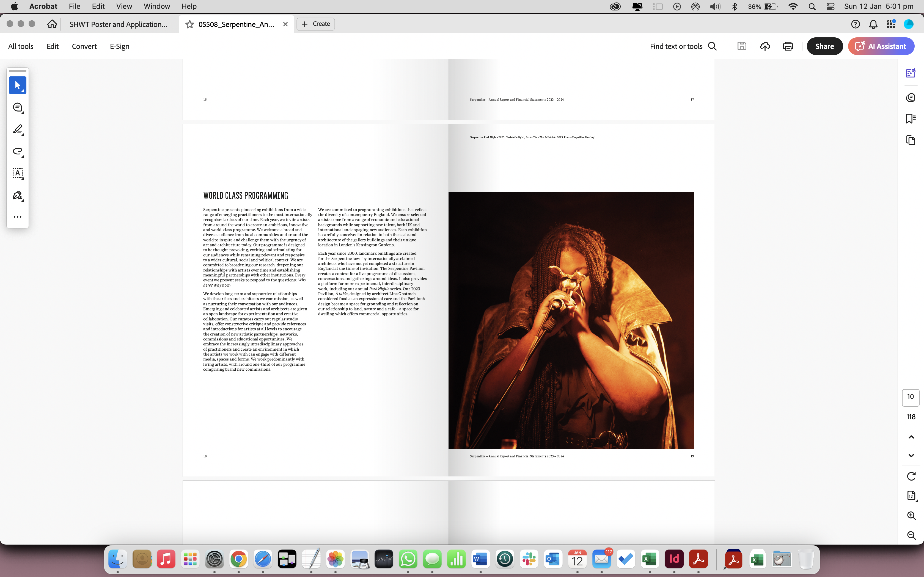Open the Bookmarks panel icon
Image resolution: width=924 pixels, height=577 pixels.
pyautogui.click(x=911, y=119)
